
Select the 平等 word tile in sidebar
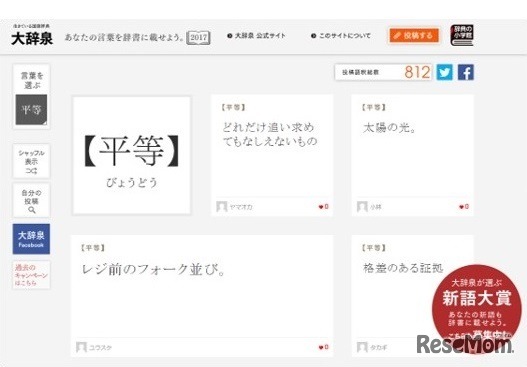[x=31, y=110]
